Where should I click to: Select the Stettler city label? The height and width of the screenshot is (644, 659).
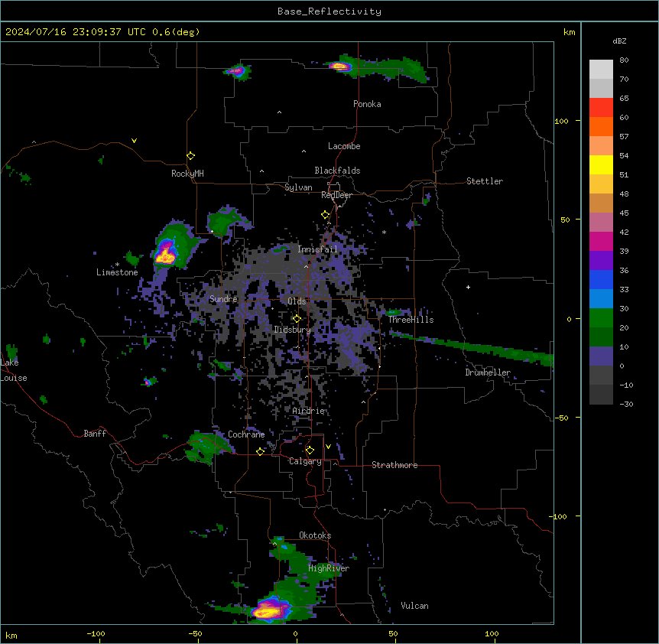pyautogui.click(x=485, y=181)
